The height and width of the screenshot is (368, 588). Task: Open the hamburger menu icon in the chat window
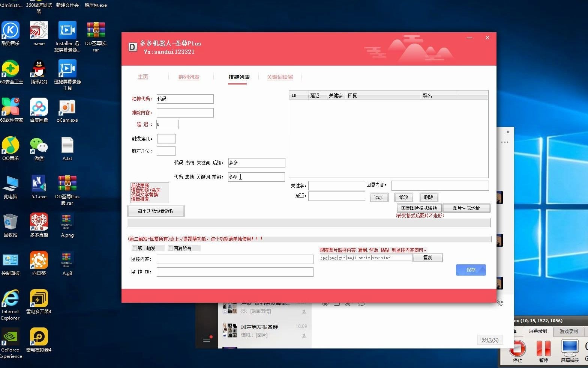(207, 339)
